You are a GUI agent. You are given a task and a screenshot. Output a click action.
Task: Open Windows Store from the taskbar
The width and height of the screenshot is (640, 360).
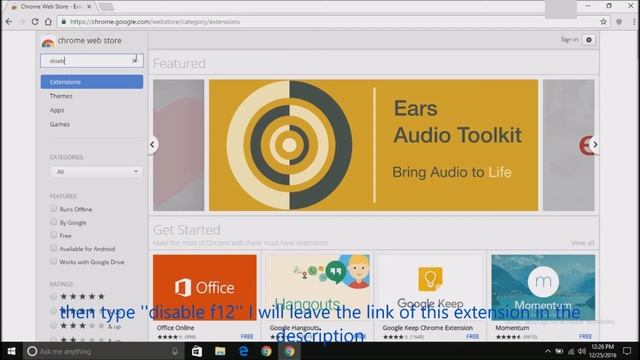click(x=197, y=351)
